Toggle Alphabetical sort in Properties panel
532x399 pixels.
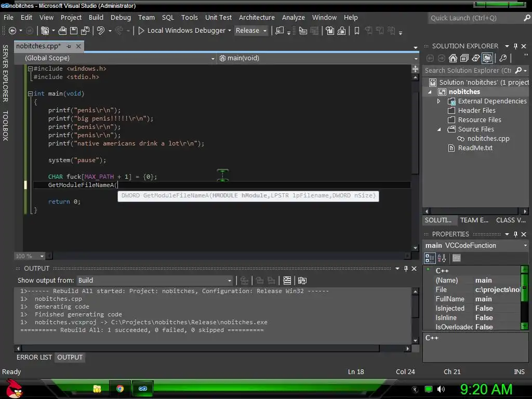tap(442, 258)
